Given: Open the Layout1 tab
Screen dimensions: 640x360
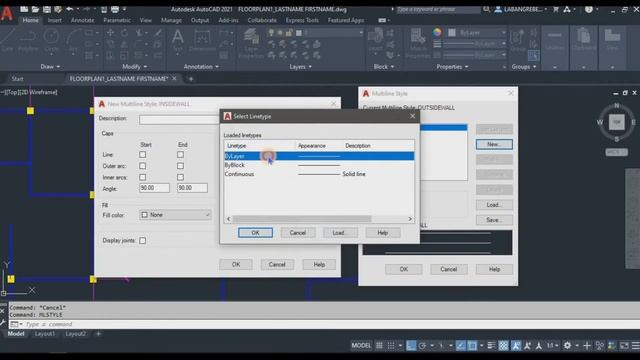Looking at the screenshot, I should pyautogui.click(x=44, y=334).
